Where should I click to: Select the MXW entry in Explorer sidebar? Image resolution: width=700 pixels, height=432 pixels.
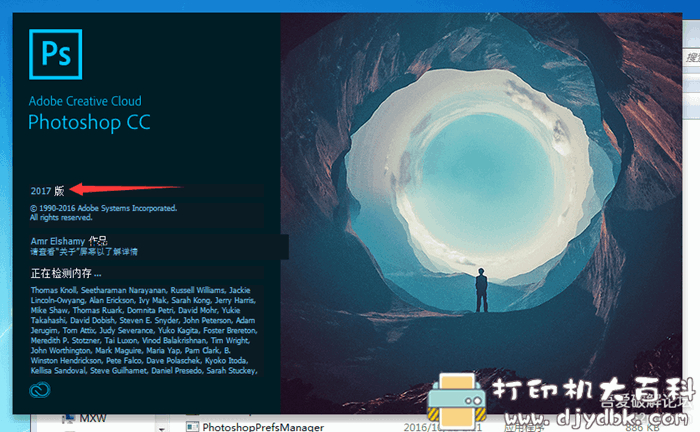(93, 419)
